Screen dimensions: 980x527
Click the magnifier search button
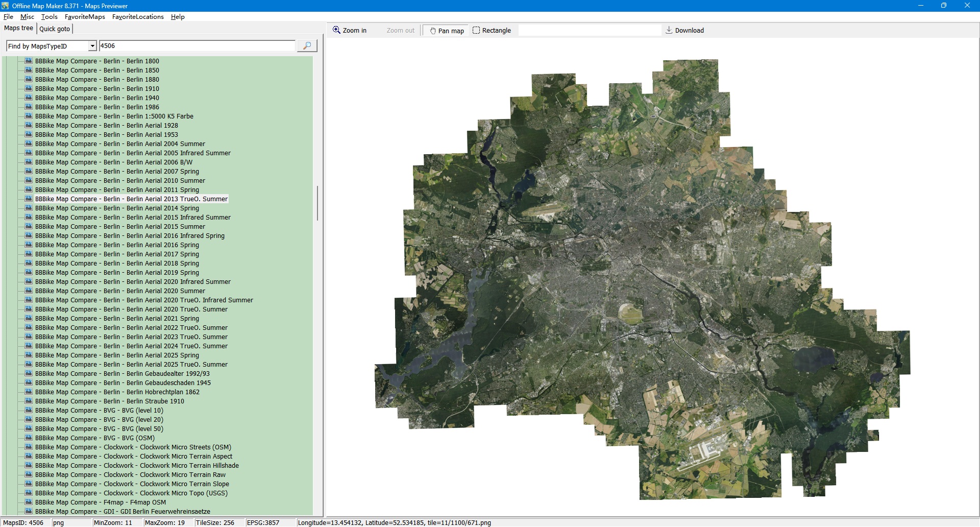coord(307,46)
